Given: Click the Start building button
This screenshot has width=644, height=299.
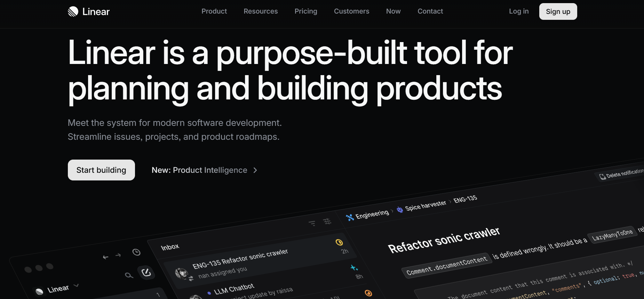Looking at the screenshot, I should [x=101, y=170].
